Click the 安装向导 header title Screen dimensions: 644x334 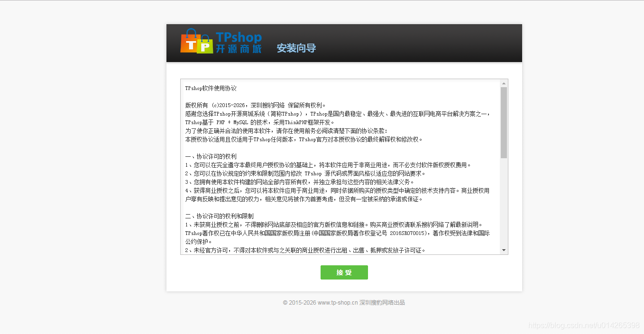(x=296, y=48)
